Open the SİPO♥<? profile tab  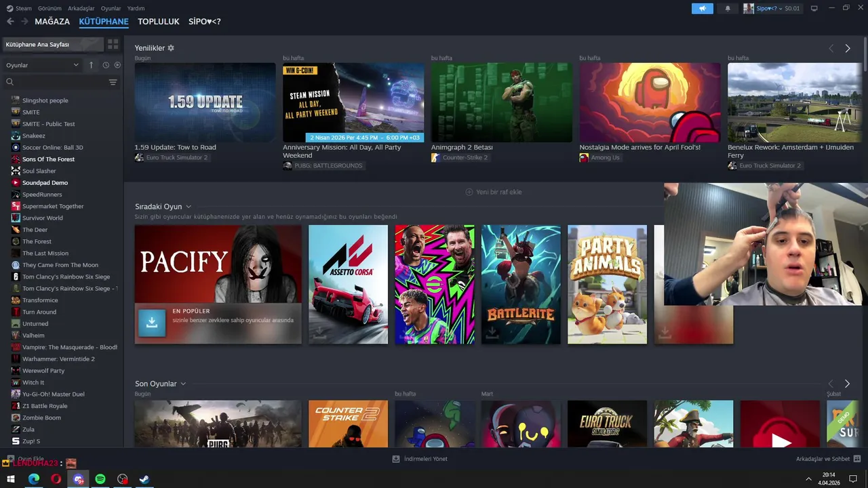click(x=204, y=22)
